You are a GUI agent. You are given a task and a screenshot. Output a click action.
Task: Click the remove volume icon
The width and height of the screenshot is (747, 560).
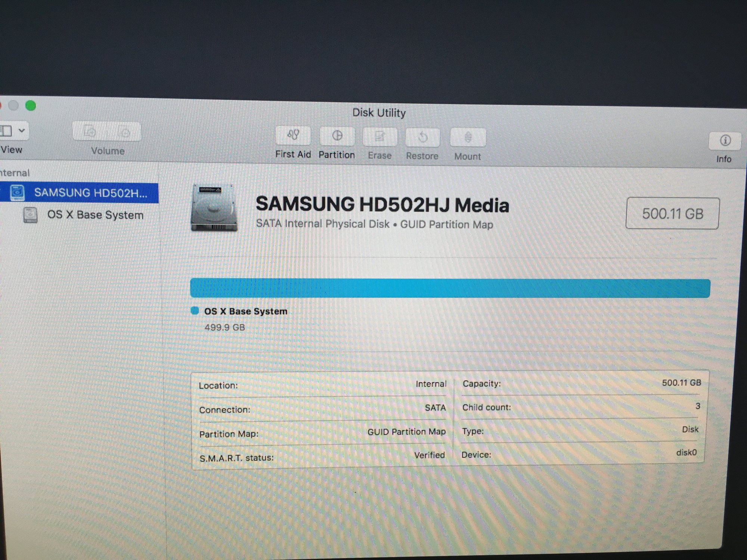(125, 132)
